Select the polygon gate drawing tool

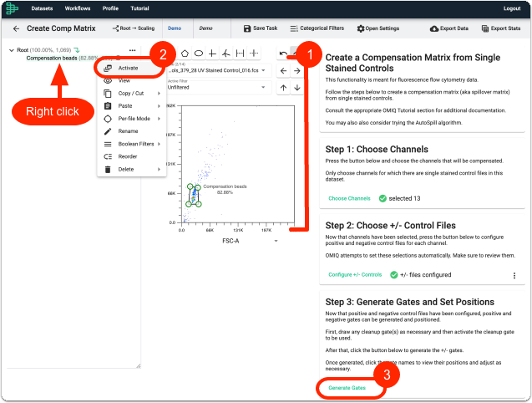tap(185, 54)
